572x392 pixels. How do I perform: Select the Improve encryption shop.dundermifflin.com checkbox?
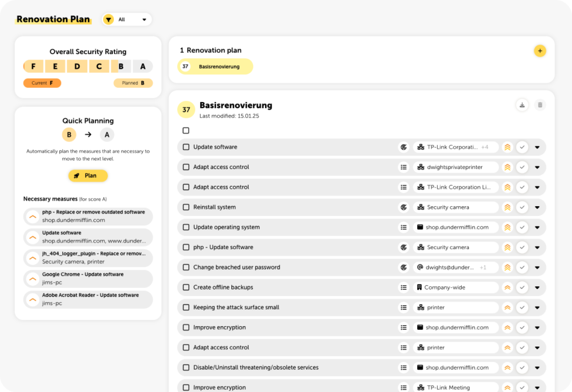(186, 328)
